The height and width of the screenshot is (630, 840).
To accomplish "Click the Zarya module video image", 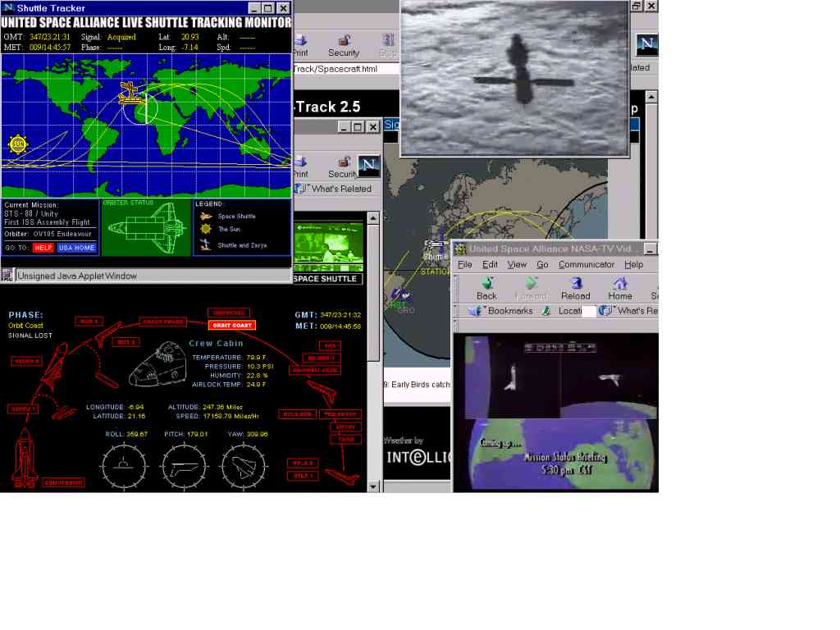I will pos(515,78).
